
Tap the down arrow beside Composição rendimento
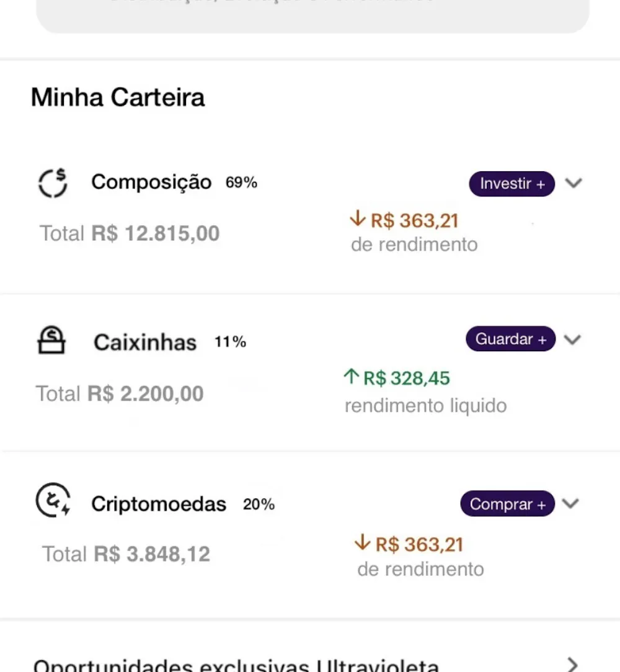tap(358, 219)
